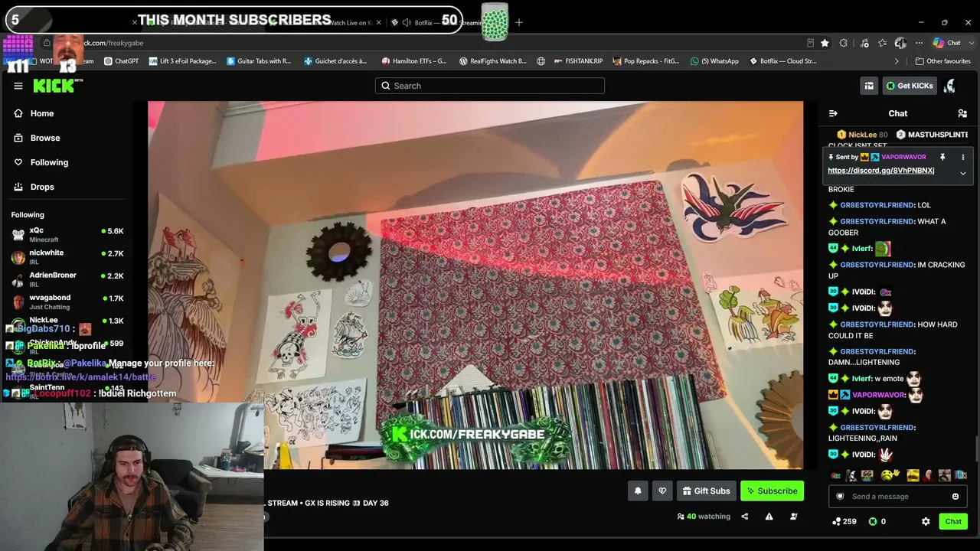The width and height of the screenshot is (980, 551).
Task: Open the browser media control icon
Action: point(864,43)
